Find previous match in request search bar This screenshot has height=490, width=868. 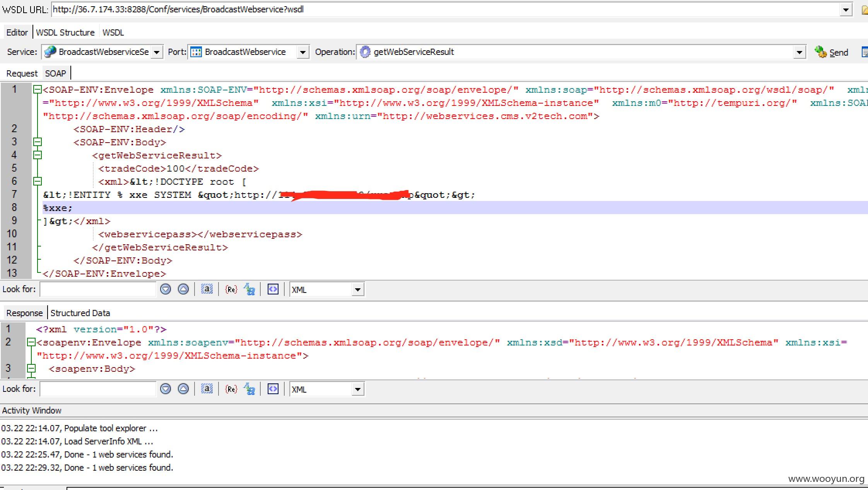(183, 289)
